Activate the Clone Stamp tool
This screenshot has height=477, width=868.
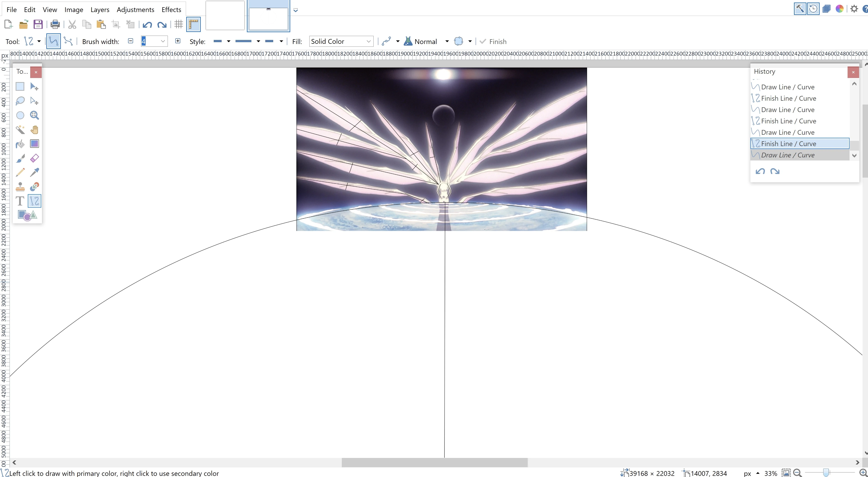pyautogui.click(x=20, y=186)
